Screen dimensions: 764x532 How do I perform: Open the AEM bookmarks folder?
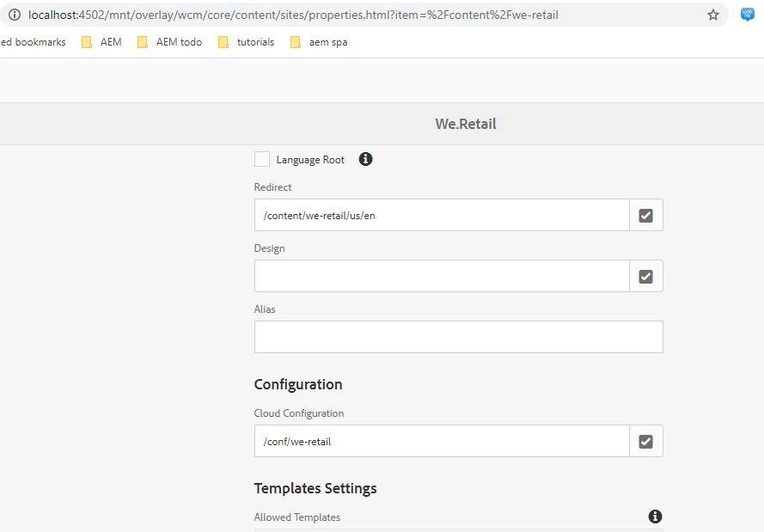tap(101, 42)
